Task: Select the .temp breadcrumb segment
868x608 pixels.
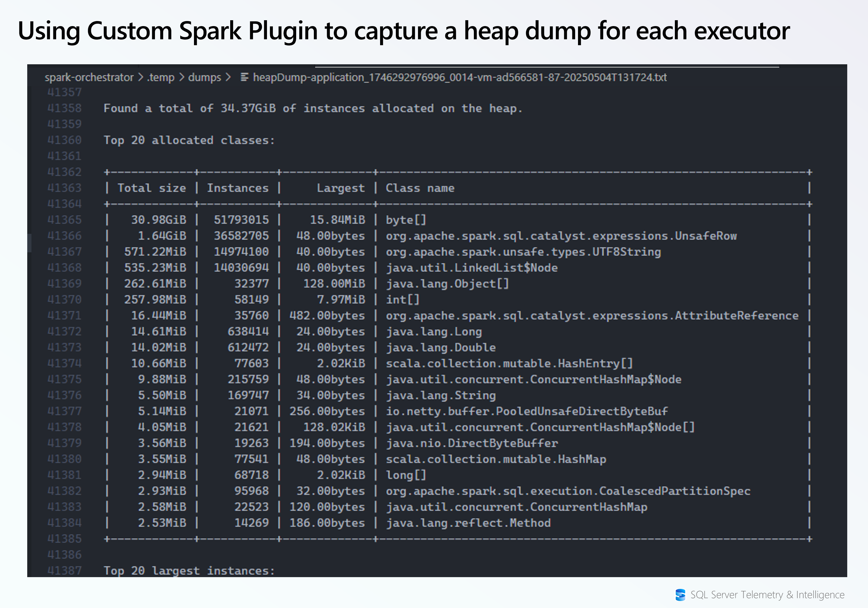Action: click(161, 77)
